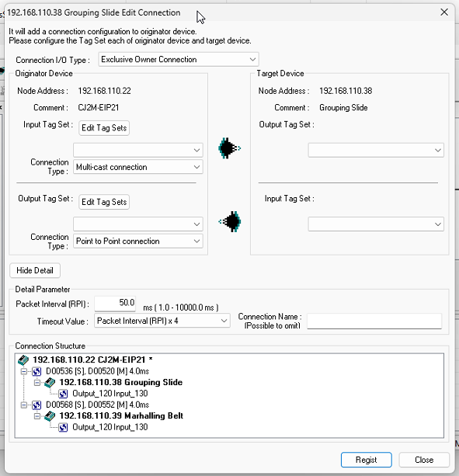The height and width of the screenshot is (476, 459).
Task: Select 192.168.110.39 Marhalling Belt tree row
Action: click(121, 416)
